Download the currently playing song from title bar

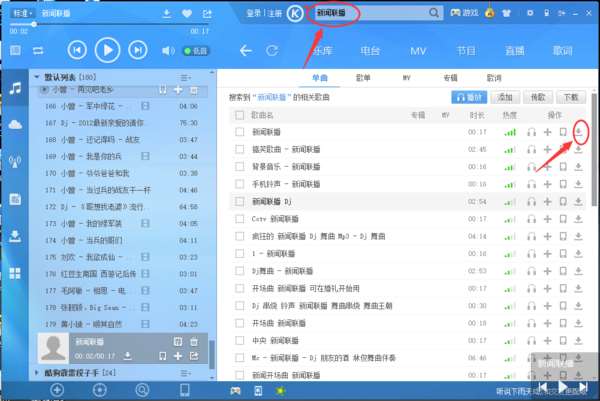tap(166, 14)
